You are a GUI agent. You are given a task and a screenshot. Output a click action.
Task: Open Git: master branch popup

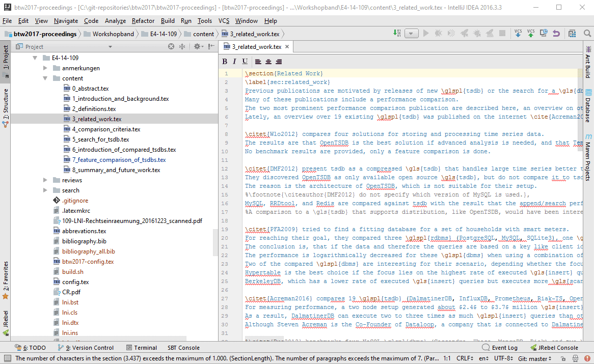click(535, 358)
